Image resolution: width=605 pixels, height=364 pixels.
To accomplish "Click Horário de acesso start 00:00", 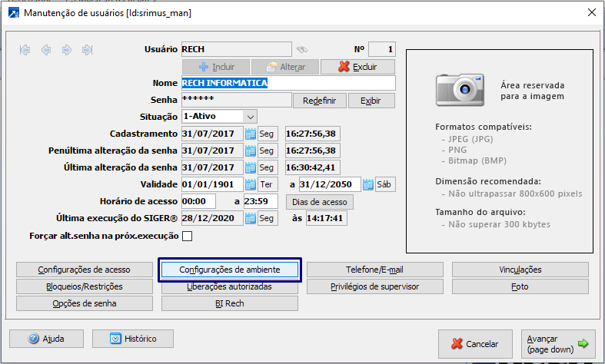I will (x=198, y=201).
